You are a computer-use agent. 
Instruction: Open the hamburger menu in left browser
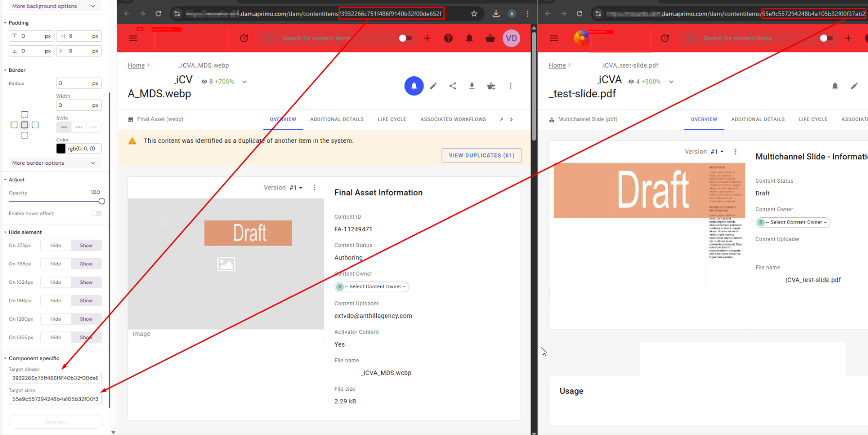point(133,38)
